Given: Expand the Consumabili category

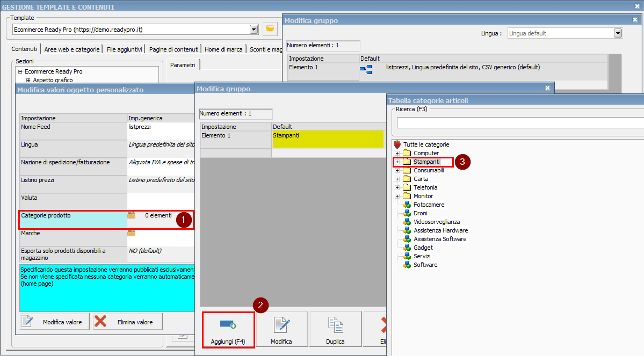Looking at the screenshot, I should click(397, 170).
